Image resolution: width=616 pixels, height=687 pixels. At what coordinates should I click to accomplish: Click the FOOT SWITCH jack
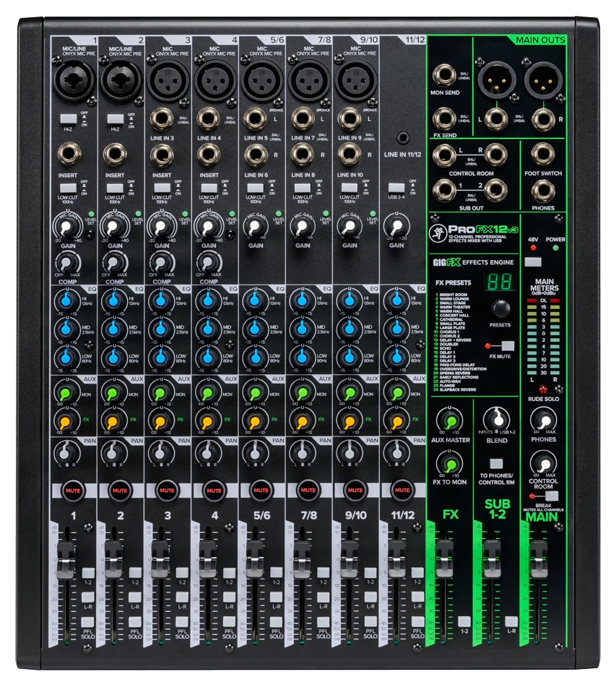(x=543, y=154)
